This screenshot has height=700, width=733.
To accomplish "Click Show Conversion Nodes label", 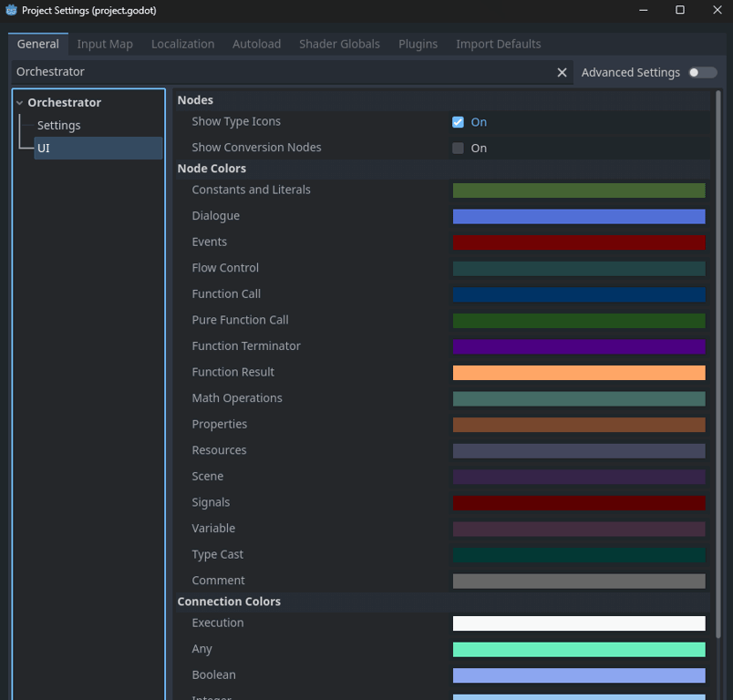I will (257, 148).
